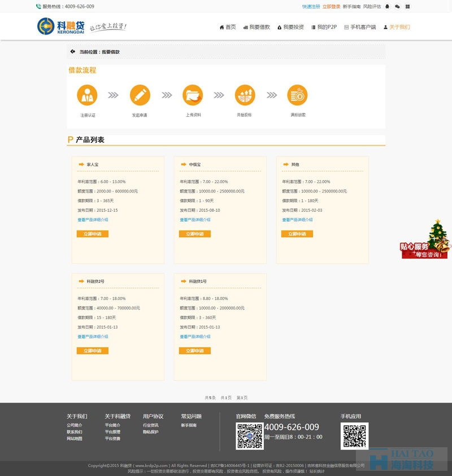Open 手机客户端 navigation item

(x=359, y=27)
